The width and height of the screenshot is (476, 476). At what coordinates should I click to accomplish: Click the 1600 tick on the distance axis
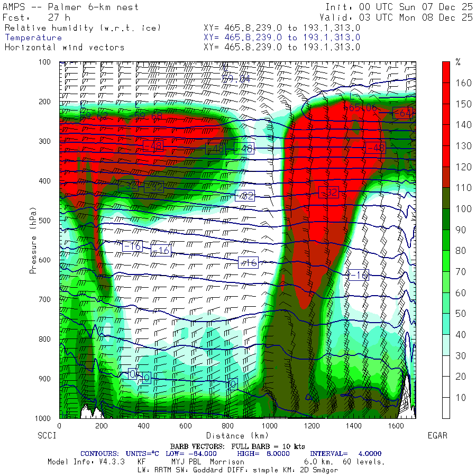point(396,426)
